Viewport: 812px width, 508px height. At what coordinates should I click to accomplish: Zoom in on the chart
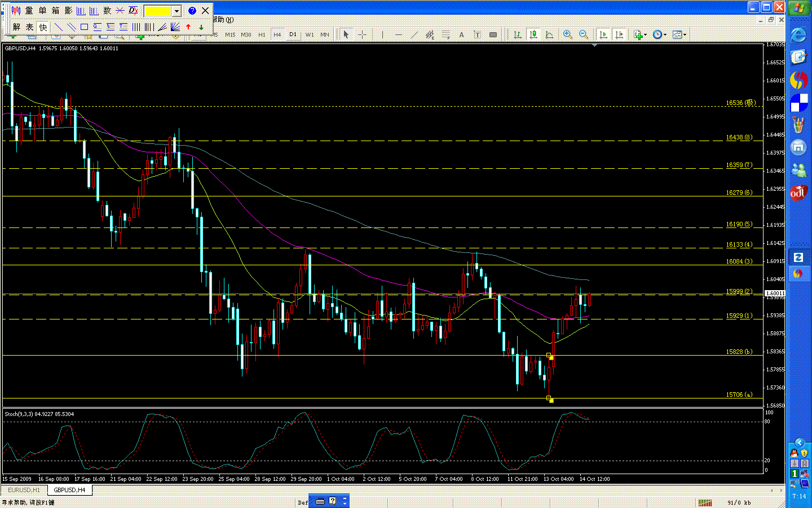[x=568, y=35]
